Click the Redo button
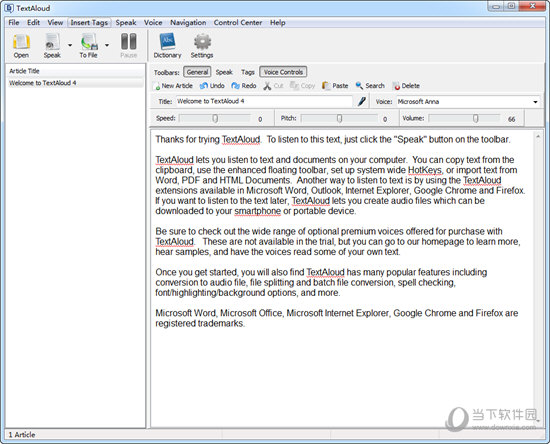The width and height of the screenshot is (550, 444). [x=244, y=86]
